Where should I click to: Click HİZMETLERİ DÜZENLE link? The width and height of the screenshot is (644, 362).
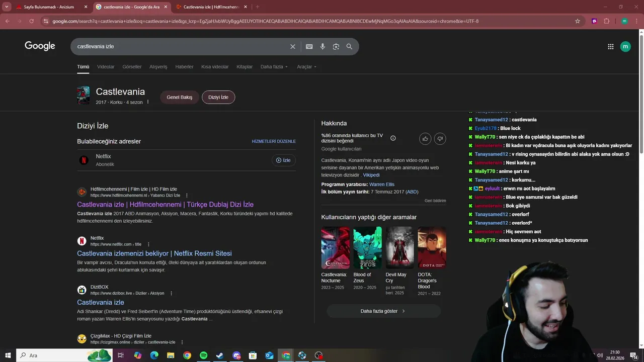[x=274, y=141]
